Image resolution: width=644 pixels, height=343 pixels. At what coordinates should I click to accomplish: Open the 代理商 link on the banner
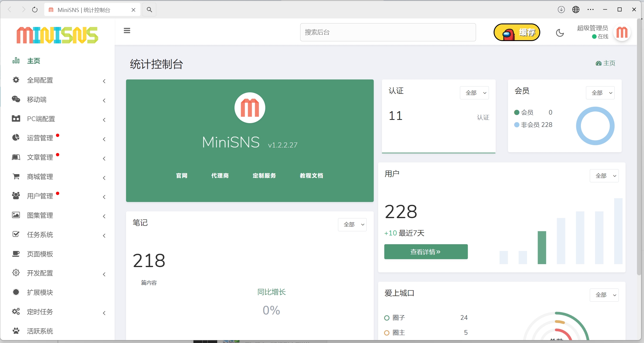[x=220, y=176]
